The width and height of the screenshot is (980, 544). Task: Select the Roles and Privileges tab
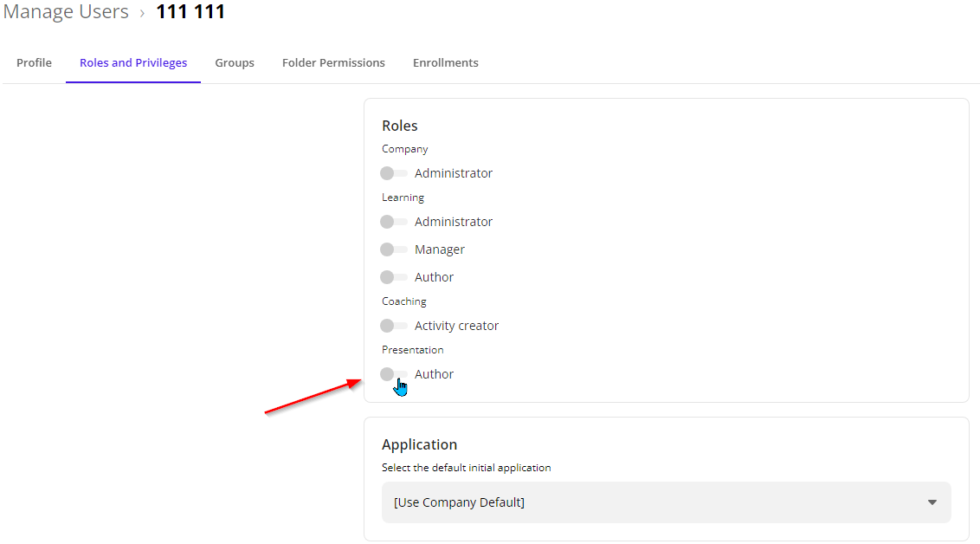tap(133, 62)
